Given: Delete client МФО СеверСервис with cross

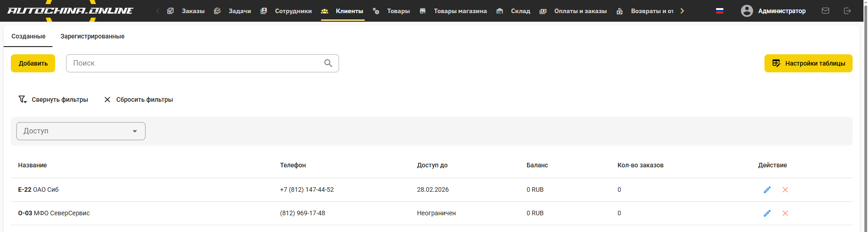Looking at the screenshot, I should click(785, 213).
